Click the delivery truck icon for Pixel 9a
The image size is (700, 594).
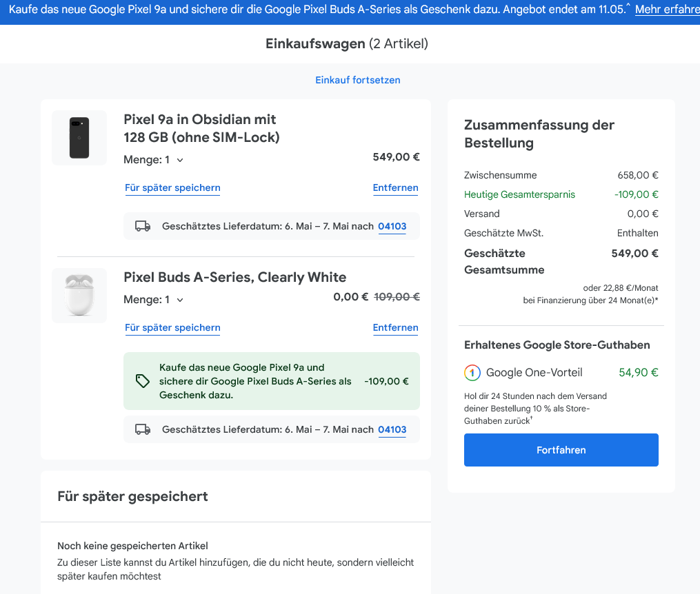click(x=143, y=226)
